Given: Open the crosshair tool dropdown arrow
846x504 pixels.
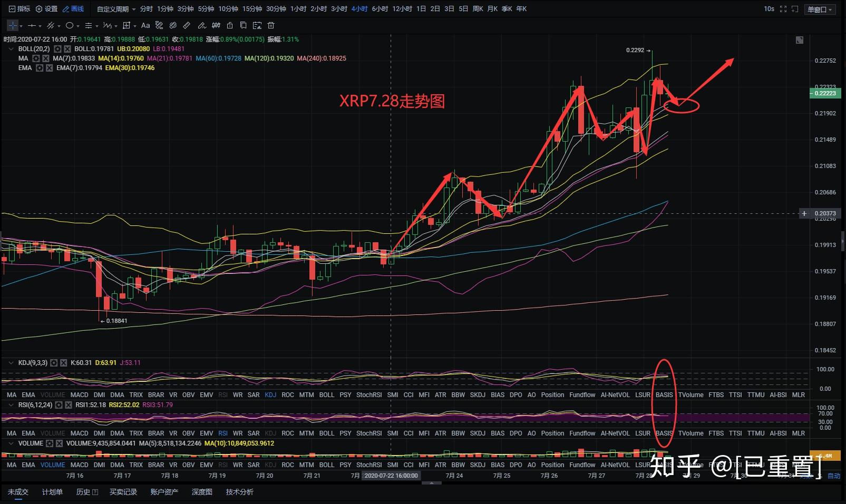Looking at the screenshot, I should tap(21, 26).
